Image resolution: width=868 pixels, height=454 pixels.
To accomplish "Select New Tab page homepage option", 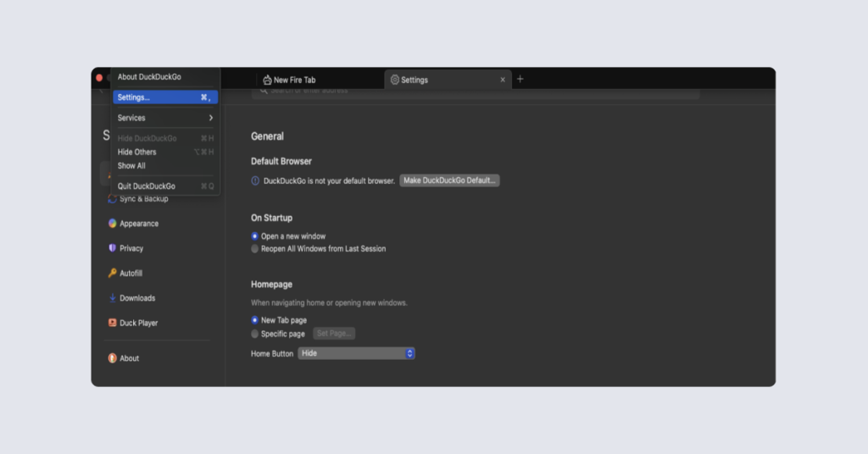I will 279,320.
